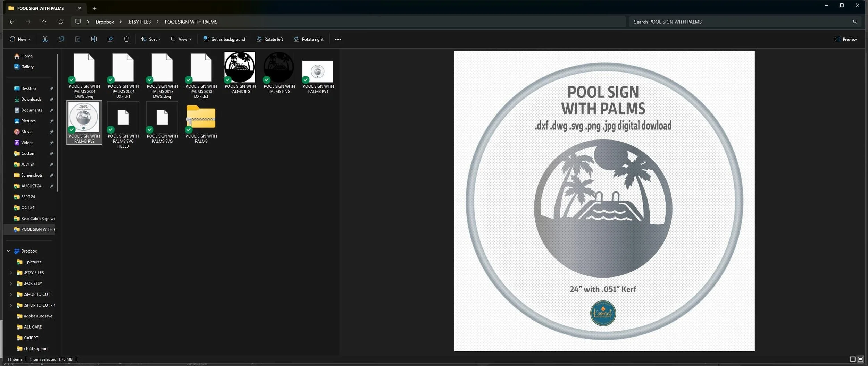
Task: Click .ETSY FILES in the address bar
Action: pyautogui.click(x=139, y=22)
